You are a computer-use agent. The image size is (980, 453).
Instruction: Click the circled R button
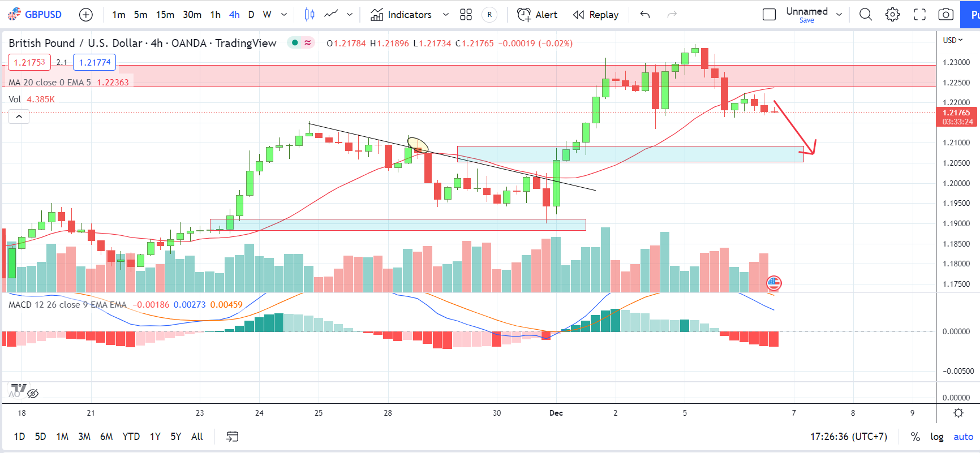click(489, 15)
